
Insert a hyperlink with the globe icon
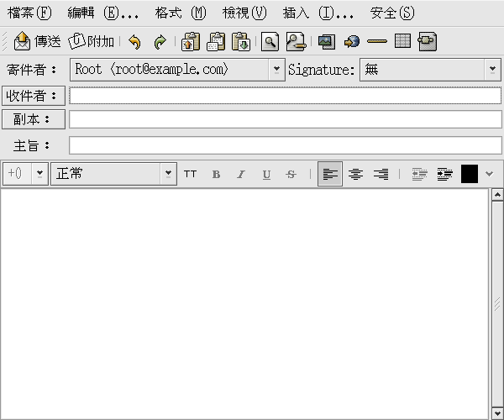352,41
